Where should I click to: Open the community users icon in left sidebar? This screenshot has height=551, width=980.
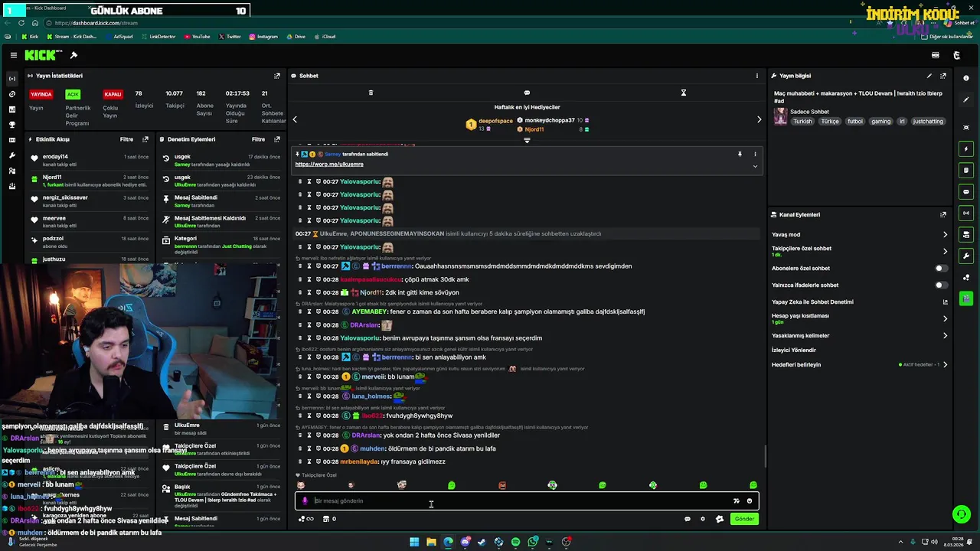point(11,171)
